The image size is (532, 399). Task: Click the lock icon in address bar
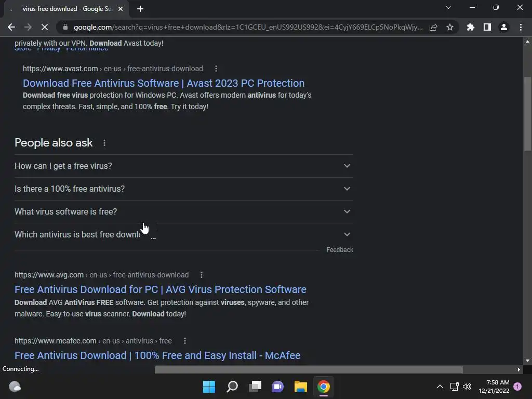click(x=65, y=27)
